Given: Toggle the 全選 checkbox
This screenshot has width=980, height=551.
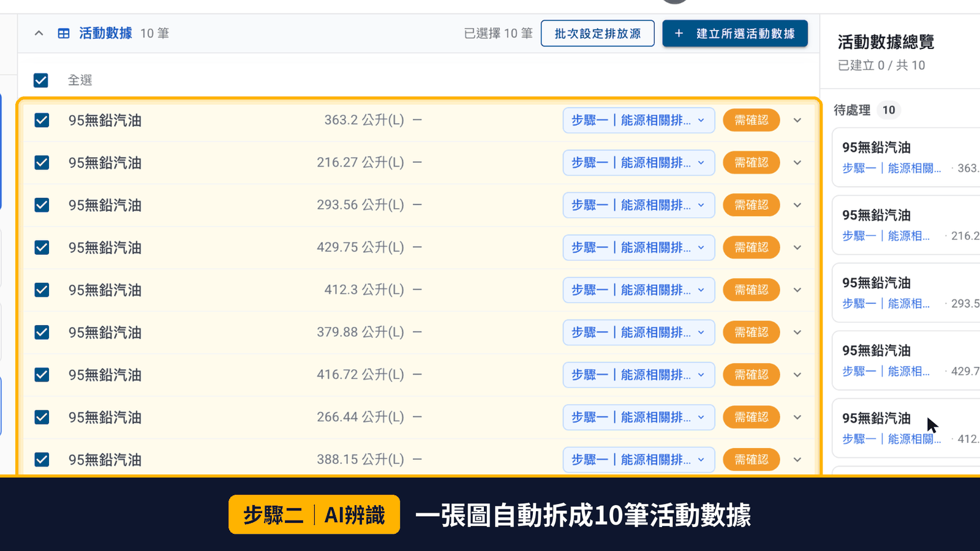Looking at the screenshot, I should tap(41, 80).
